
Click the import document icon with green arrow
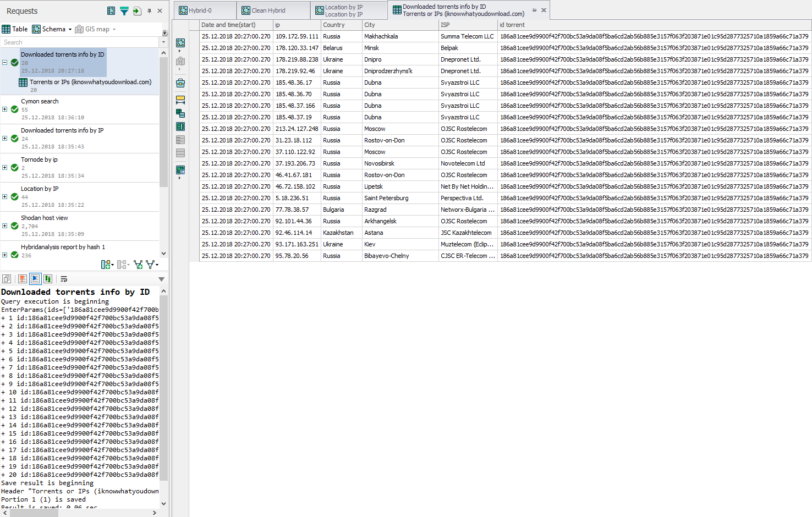click(x=137, y=11)
